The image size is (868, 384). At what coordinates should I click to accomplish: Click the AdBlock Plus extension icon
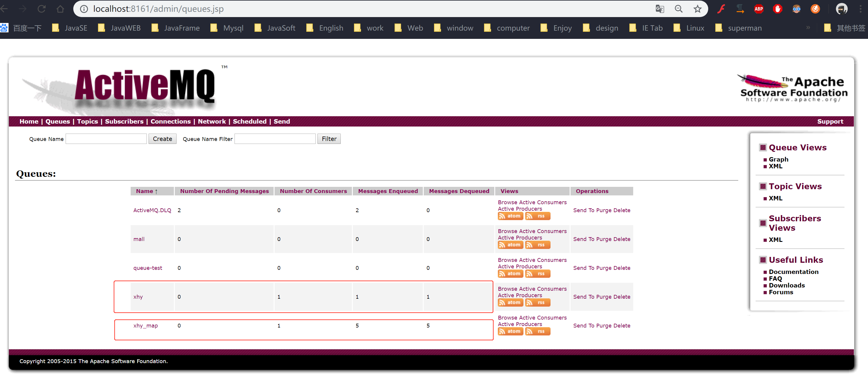pos(759,9)
